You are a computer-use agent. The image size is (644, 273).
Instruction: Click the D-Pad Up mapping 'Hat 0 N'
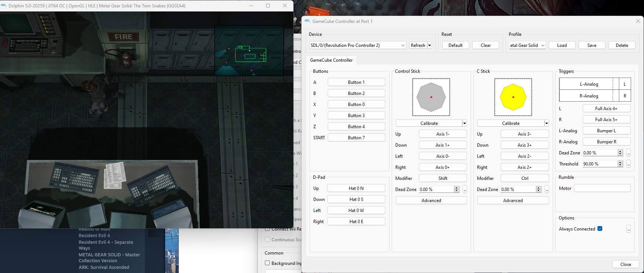click(x=357, y=188)
